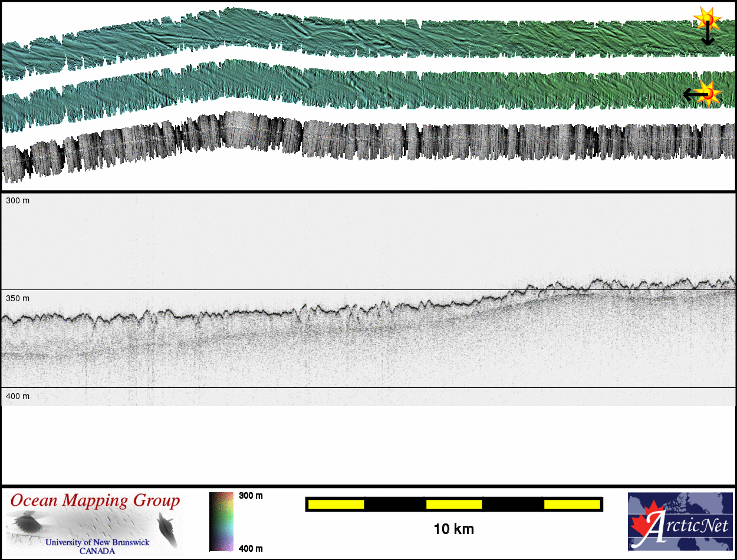Click the 10 km scale bar label
Image resolution: width=737 pixels, height=560 pixels.
(453, 529)
